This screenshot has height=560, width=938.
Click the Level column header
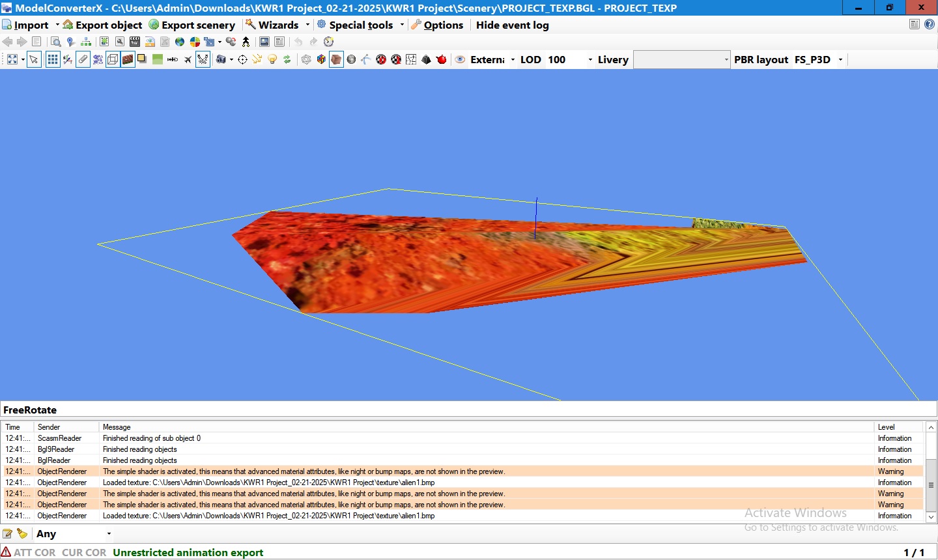pyautogui.click(x=898, y=427)
